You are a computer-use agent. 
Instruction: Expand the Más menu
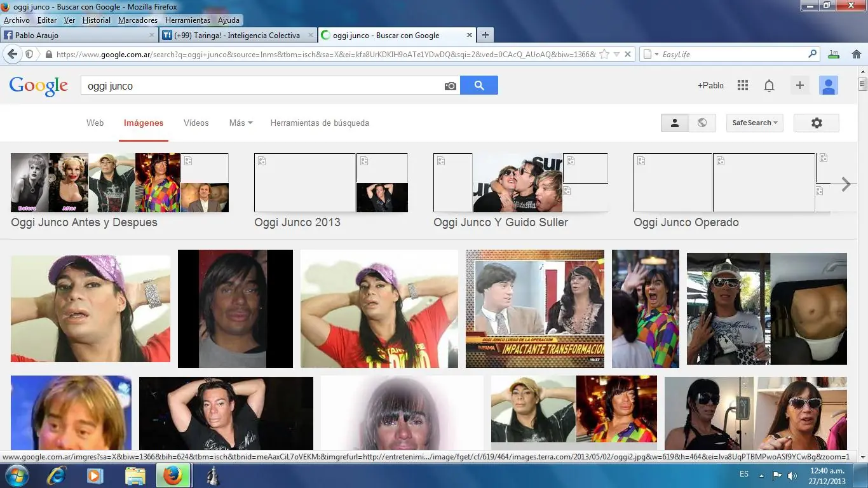(241, 123)
